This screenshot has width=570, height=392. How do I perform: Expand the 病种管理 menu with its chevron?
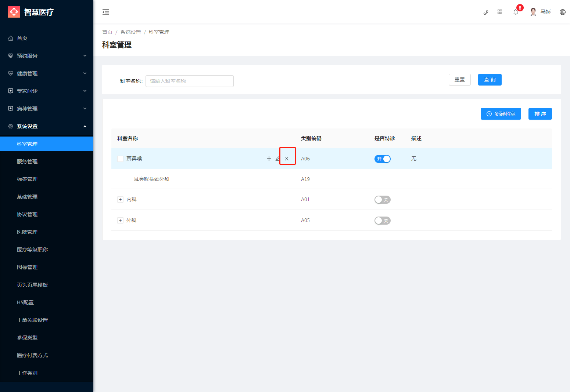point(85,109)
